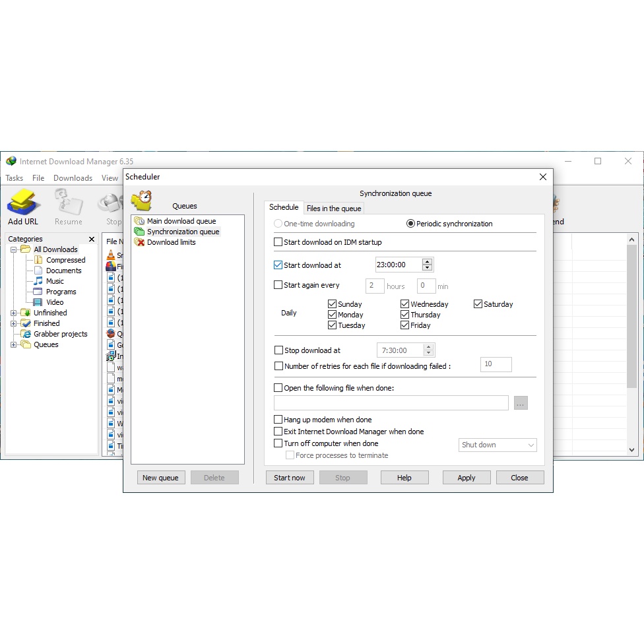Open the Downloads menu
The height and width of the screenshot is (644, 644).
tap(73, 178)
